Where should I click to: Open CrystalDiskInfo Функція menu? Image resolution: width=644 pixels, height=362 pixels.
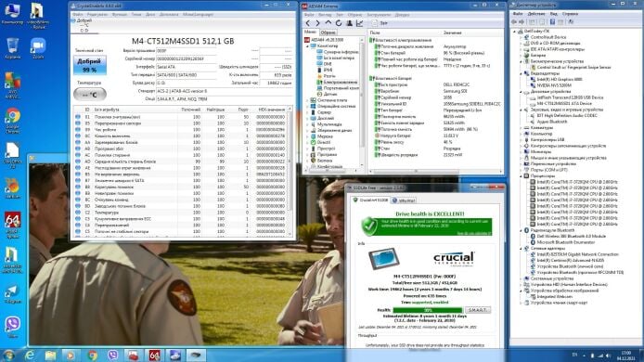coord(120,14)
